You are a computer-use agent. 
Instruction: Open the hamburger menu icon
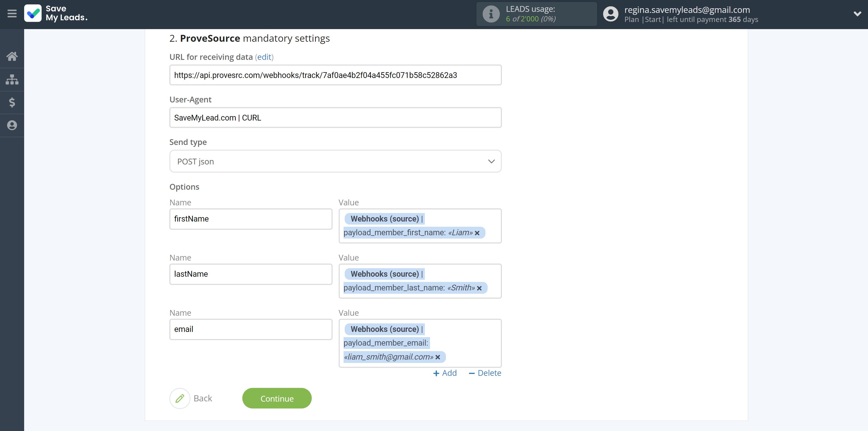12,13
